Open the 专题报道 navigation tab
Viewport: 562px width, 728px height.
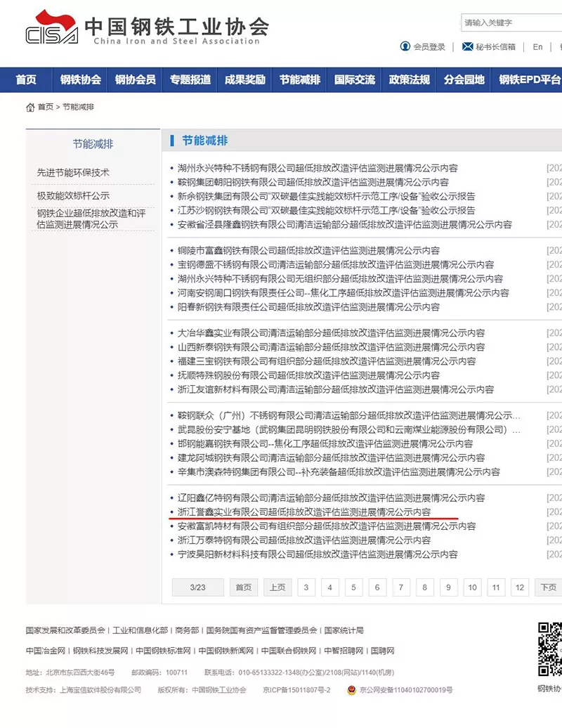[190, 80]
